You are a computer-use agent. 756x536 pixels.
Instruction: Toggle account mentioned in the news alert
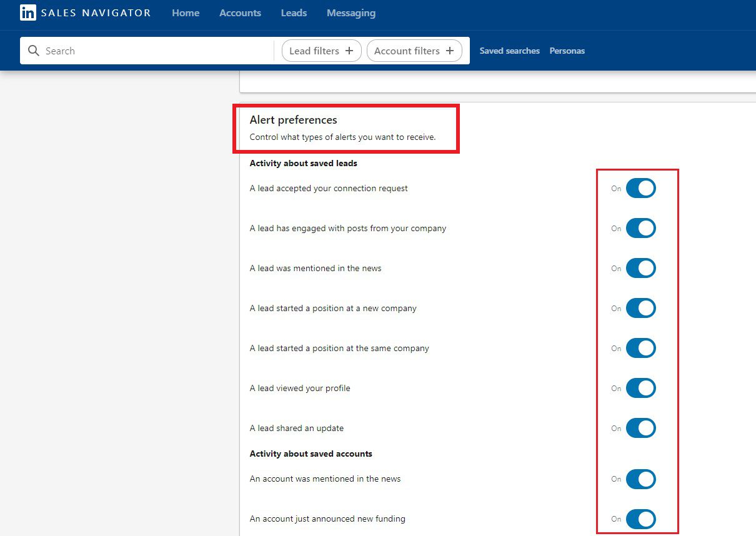click(x=640, y=479)
